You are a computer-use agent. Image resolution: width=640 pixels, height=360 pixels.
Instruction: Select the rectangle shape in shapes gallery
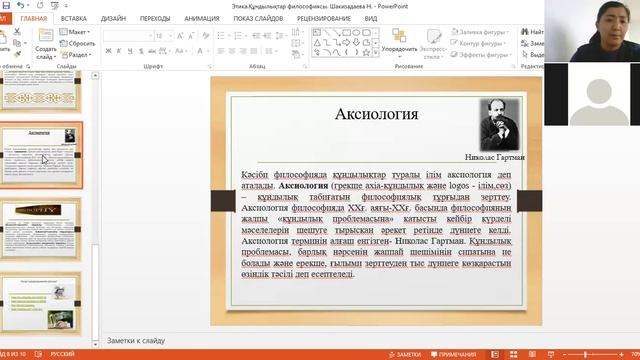[347, 32]
